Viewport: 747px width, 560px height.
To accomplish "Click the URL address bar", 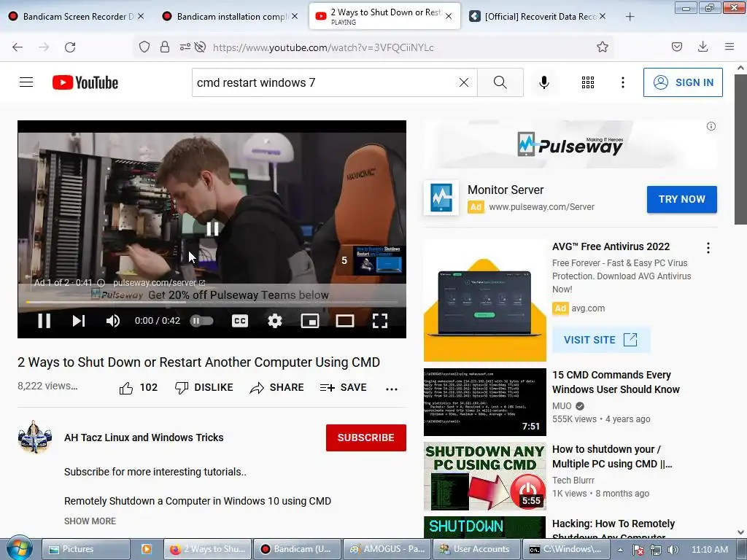I will (x=374, y=47).
